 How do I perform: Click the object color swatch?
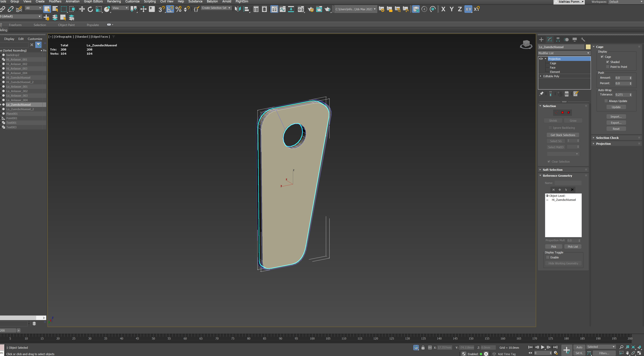(588, 47)
